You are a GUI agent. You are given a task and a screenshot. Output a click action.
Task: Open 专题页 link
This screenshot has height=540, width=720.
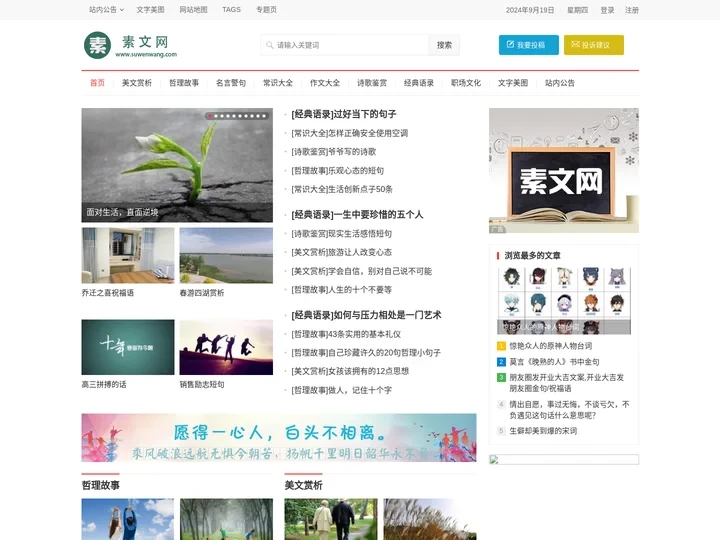[x=266, y=10]
